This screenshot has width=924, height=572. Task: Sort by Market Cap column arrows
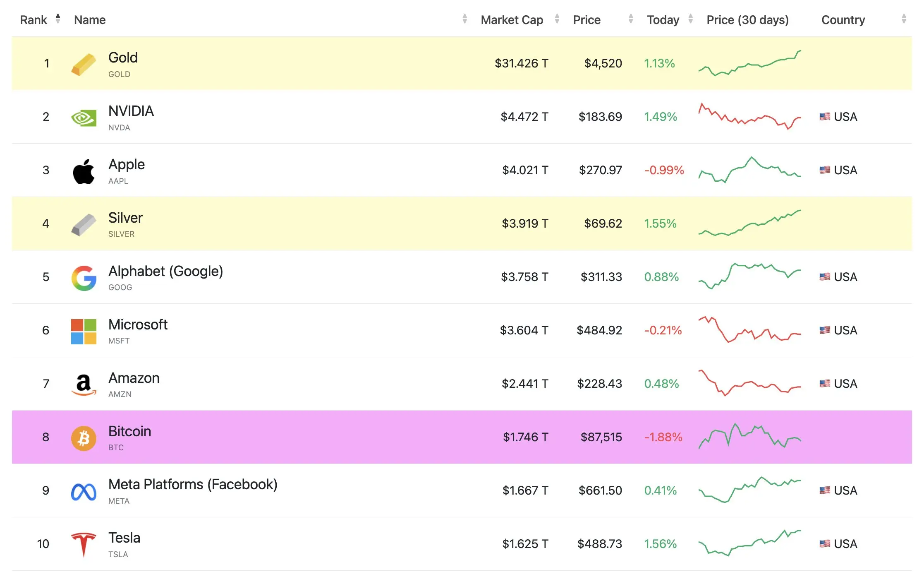tap(557, 19)
